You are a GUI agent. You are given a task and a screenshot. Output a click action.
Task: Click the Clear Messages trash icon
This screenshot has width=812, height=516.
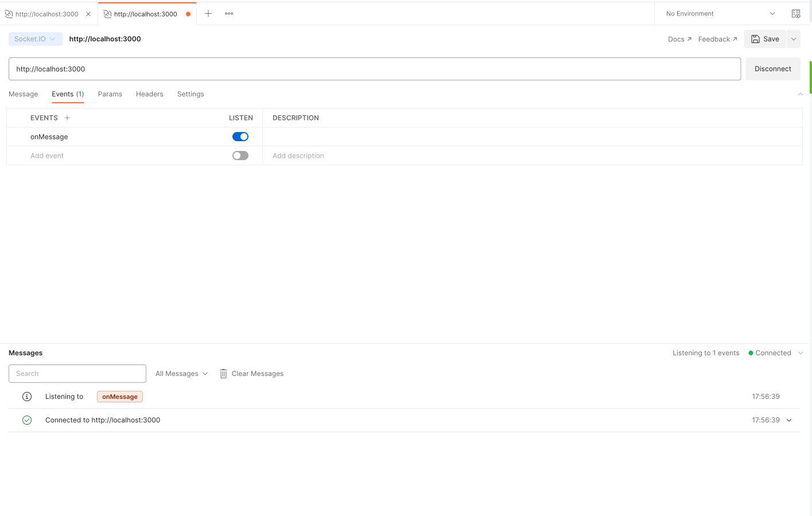(223, 374)
